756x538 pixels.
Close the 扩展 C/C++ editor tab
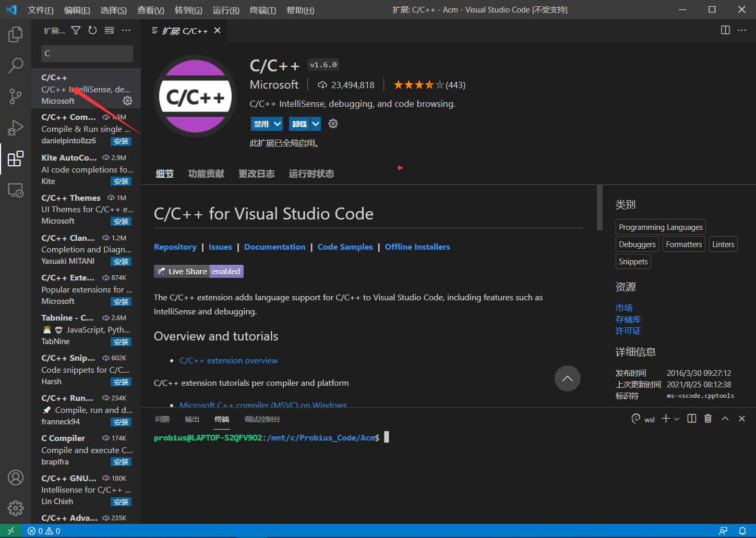218,31
